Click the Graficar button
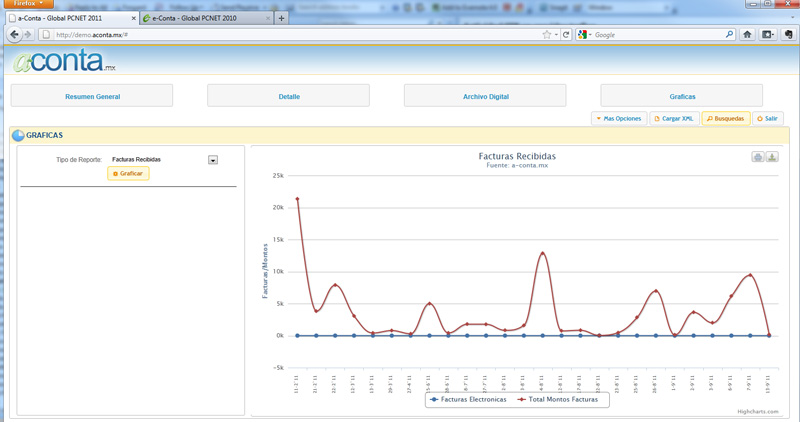This screenshot has width=800, height=422. pyautogui.click(x=128, y=173)
